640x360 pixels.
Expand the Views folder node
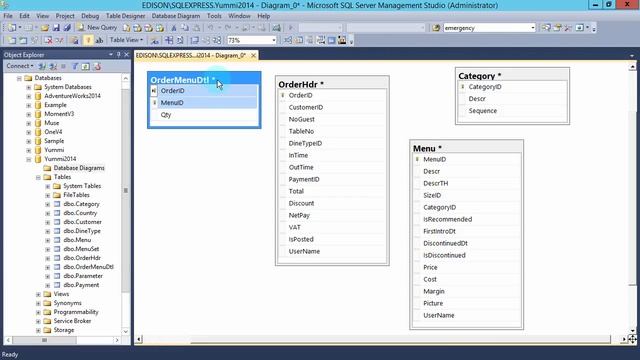coord(38,294)
